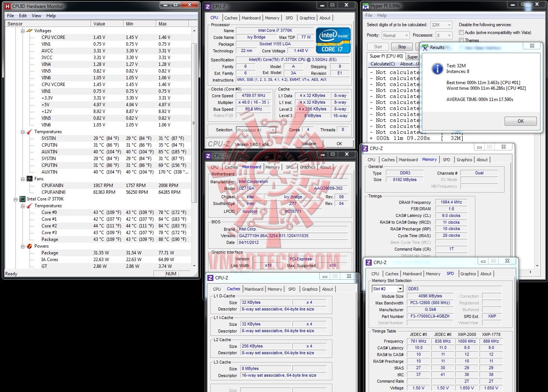Open Mainboard tab in CPU-Z Caches window
The image size is (548, 392).
(x=254, y=289)
